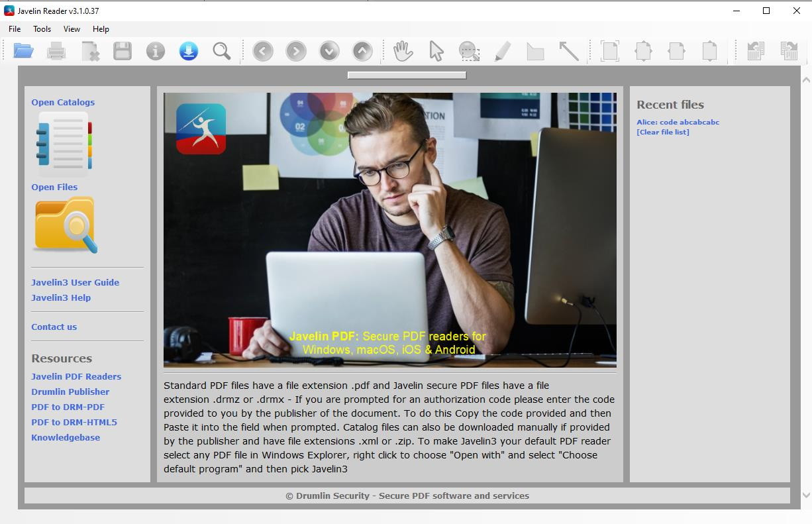This screenshot has width=812, height=524.
Task: Open the Tools menu
Action: coord(42,29)
